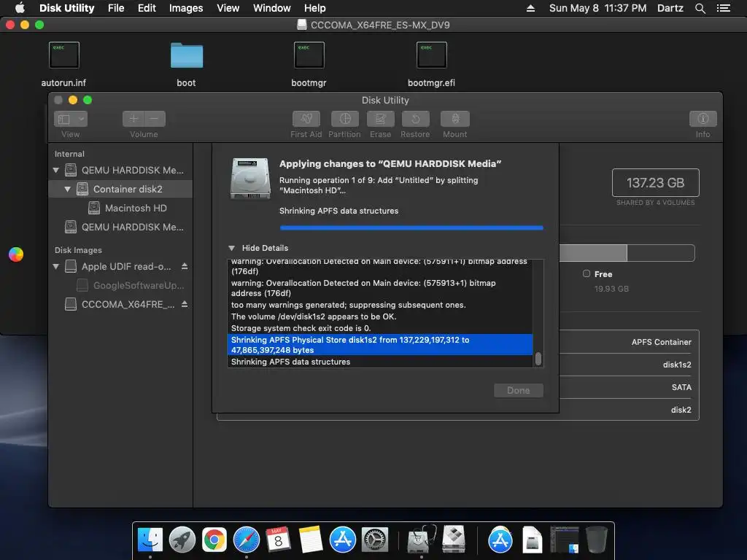Select the highlighted Shrinking APFS Physical Store line
747x560 pixels.
pos(380,345)
